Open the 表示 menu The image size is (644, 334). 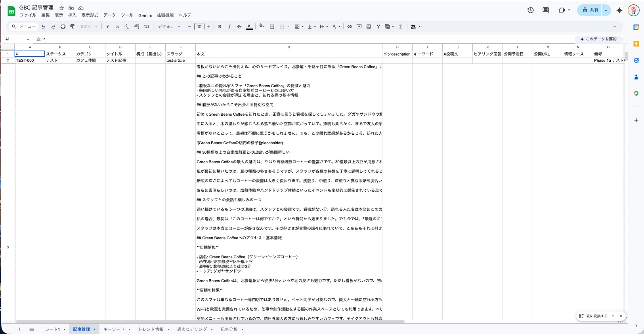click(x=59, y=15)
